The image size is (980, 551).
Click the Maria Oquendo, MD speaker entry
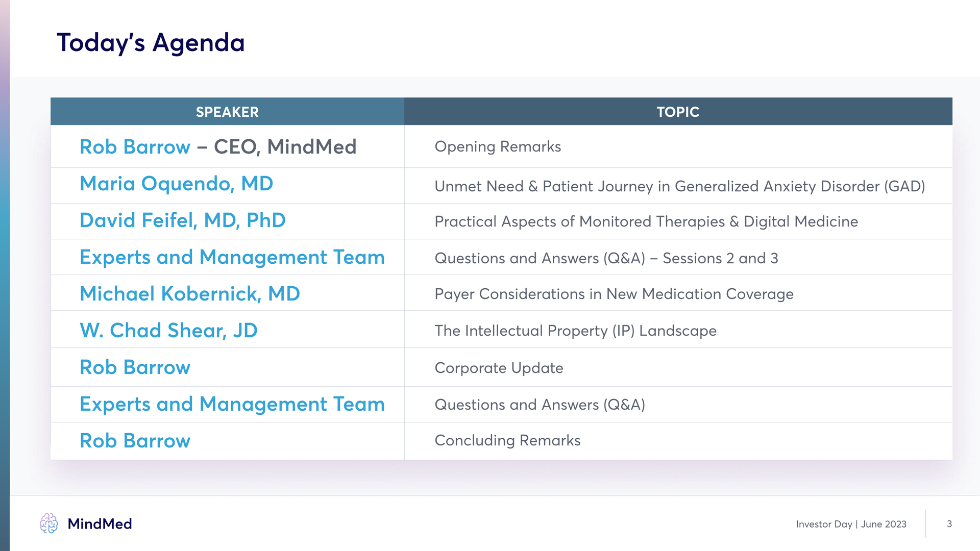pos(177,184)
